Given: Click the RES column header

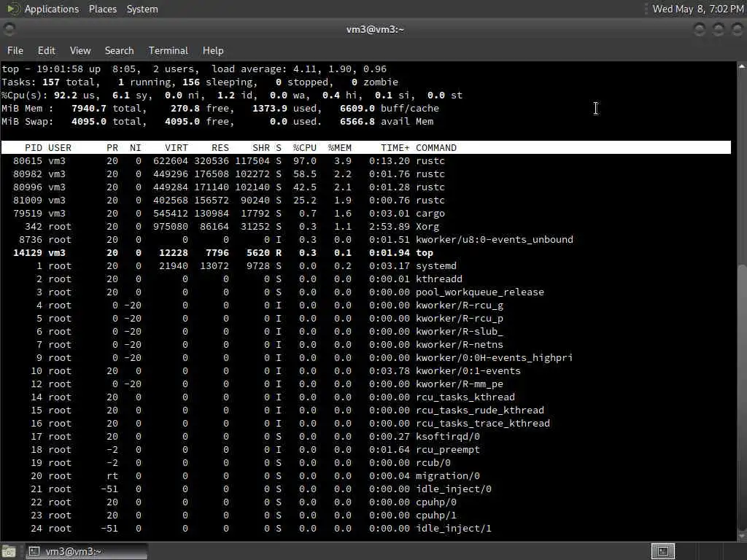Looking at the screenshot, I should (220, 147).
